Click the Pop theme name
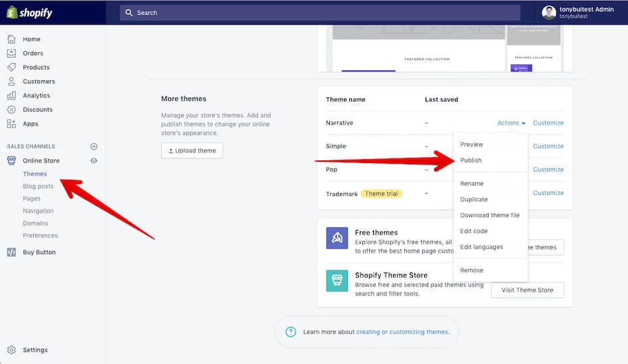 coord(332,169)
